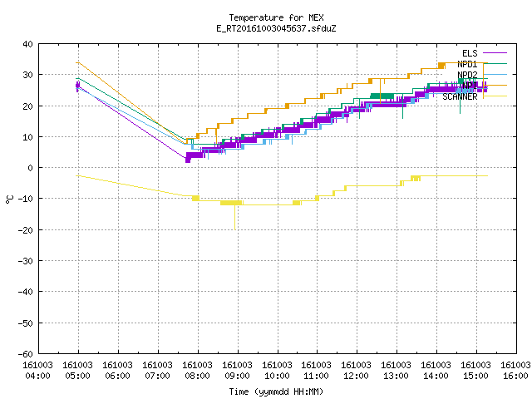Image resolution: width=532 pixels, height=399 pixels.
Task: Click the light blue NPD2 legend line sample
Action: click(x=495, y=74)
